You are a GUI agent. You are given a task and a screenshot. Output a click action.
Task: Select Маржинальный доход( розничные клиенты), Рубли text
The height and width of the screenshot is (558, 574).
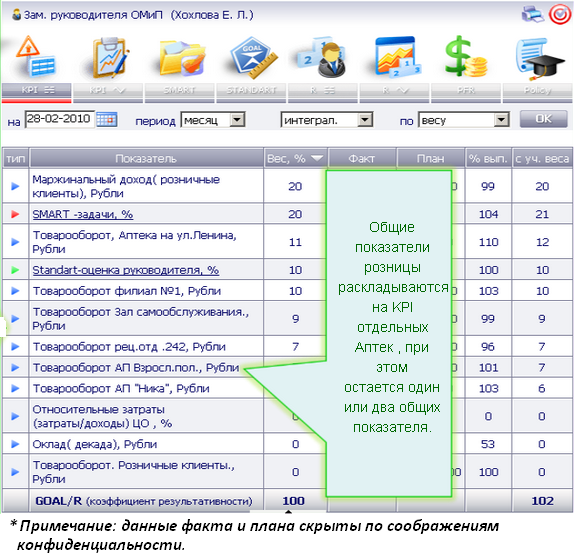[x=126, y=186]
